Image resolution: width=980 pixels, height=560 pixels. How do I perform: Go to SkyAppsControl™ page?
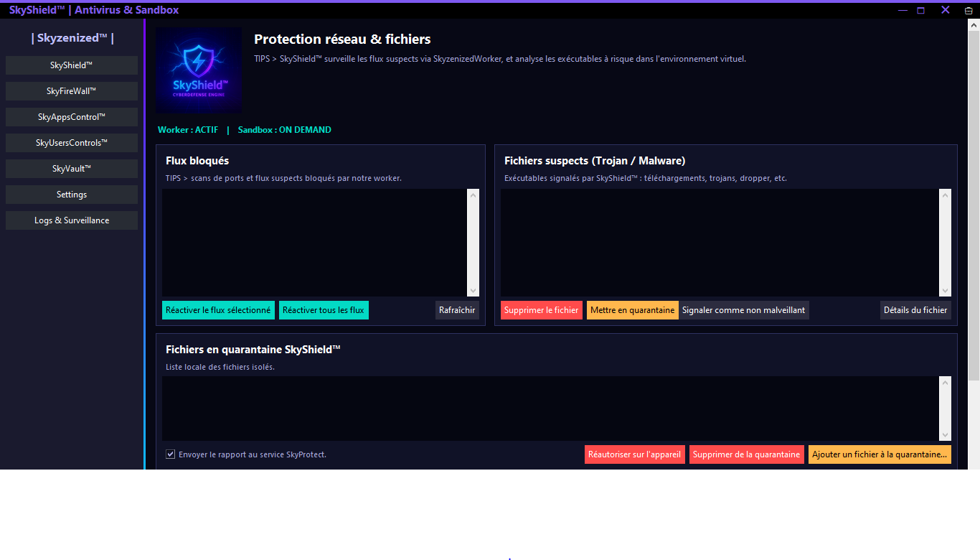(72, 117)
